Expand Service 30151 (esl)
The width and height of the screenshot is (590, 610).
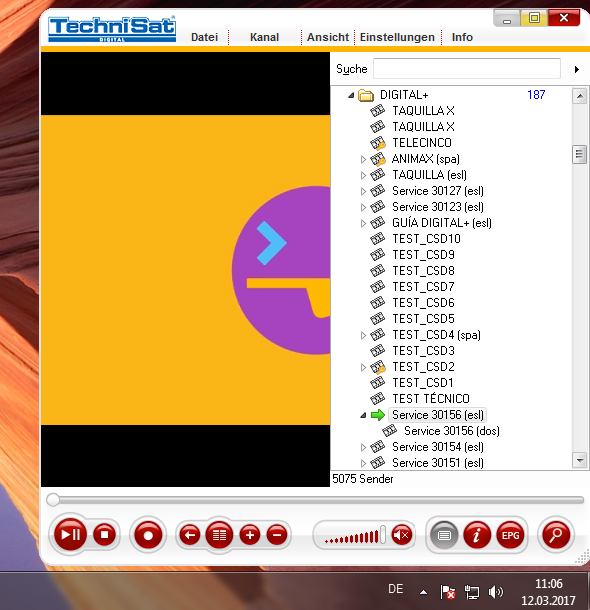(x=363, y=463)
